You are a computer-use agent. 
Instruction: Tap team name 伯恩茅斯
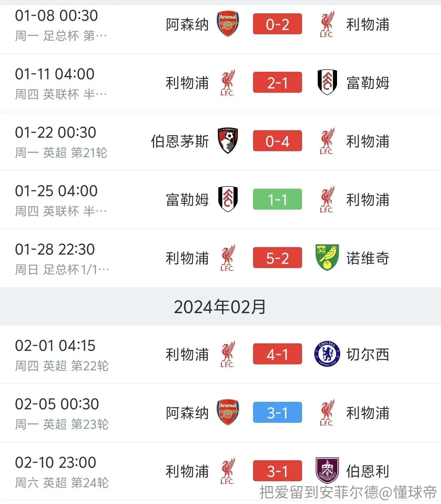click(x=180, y=141)
